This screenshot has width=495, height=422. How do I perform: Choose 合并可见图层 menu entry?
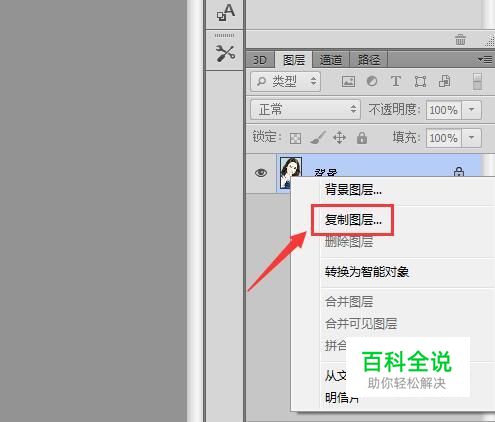(x=361, y=324)
